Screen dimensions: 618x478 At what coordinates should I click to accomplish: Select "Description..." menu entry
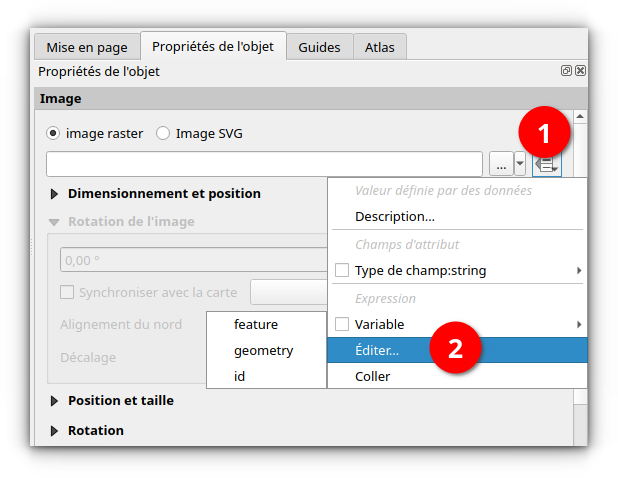[x=394, y=216]
